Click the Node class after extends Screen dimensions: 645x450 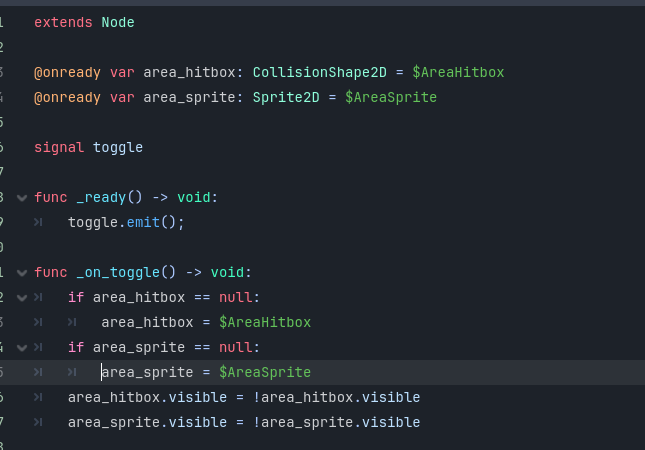pos(118,22)
